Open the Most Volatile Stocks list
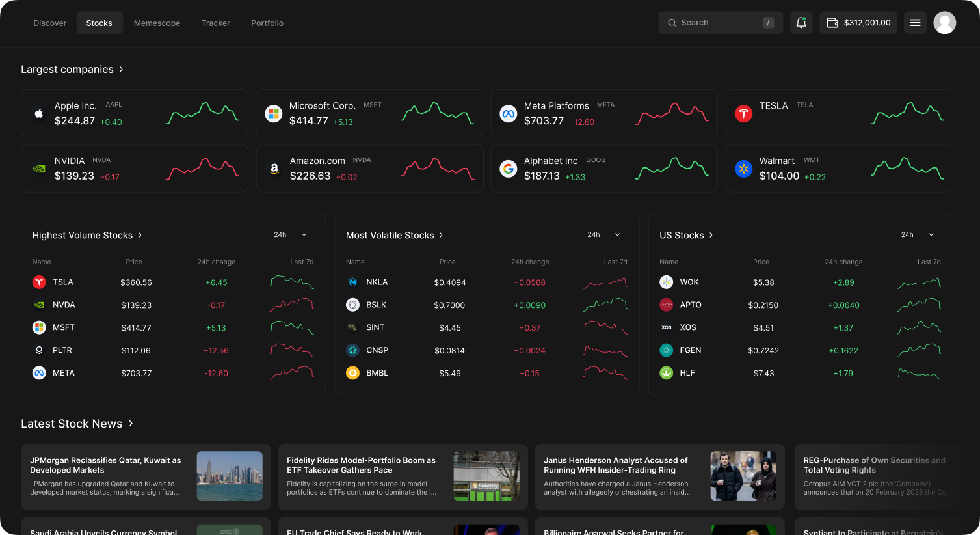Screen dimensions: 980x535 pyautogui.click(x=395, y=235)
